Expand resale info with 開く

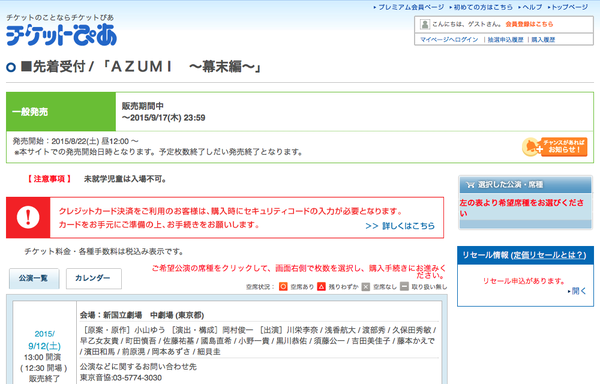tap(578, 291)
